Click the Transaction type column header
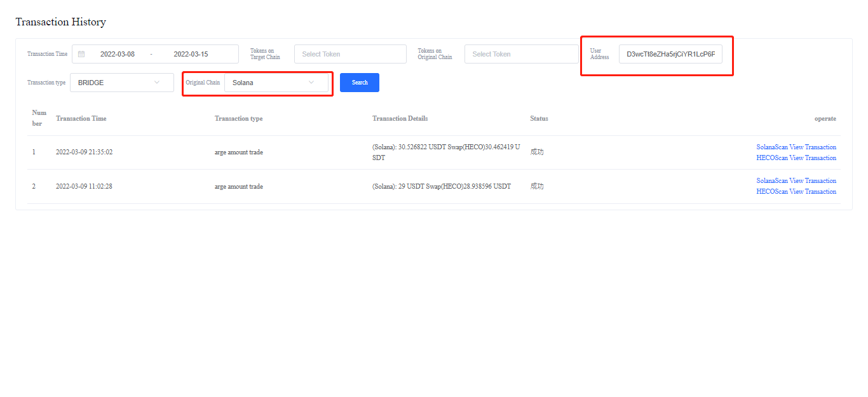 pos(238,119)
